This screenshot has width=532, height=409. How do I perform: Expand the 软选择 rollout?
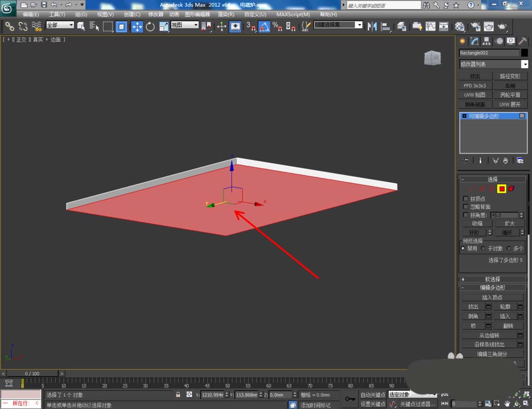coord(492,279)
